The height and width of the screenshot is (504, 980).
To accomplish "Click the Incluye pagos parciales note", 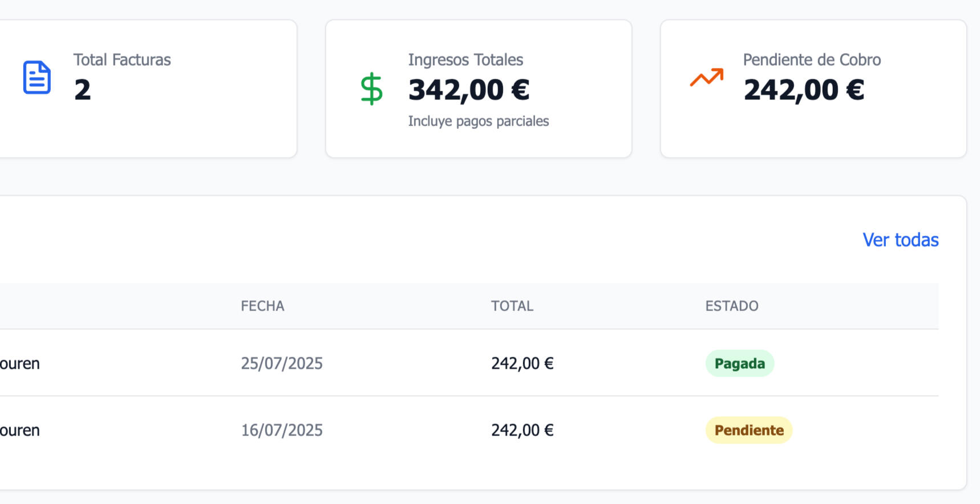I will point(478,121).
